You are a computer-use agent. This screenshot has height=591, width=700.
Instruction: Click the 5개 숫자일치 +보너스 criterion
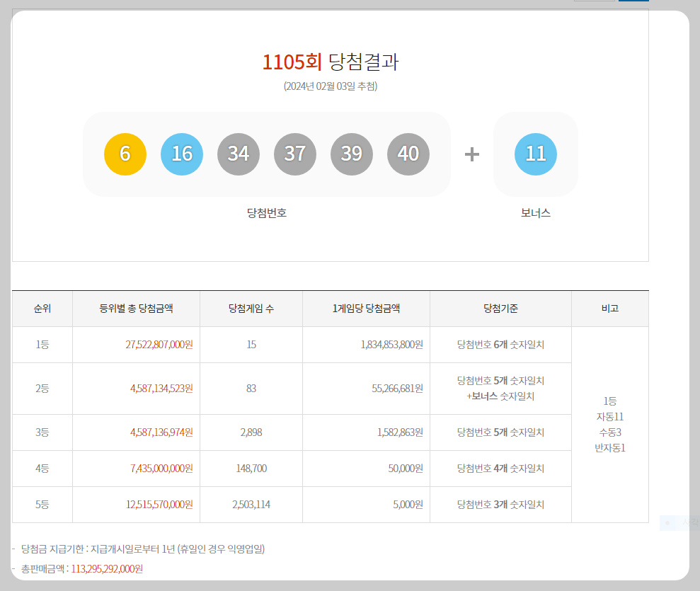pyautogui.click(x=500, y=389)
